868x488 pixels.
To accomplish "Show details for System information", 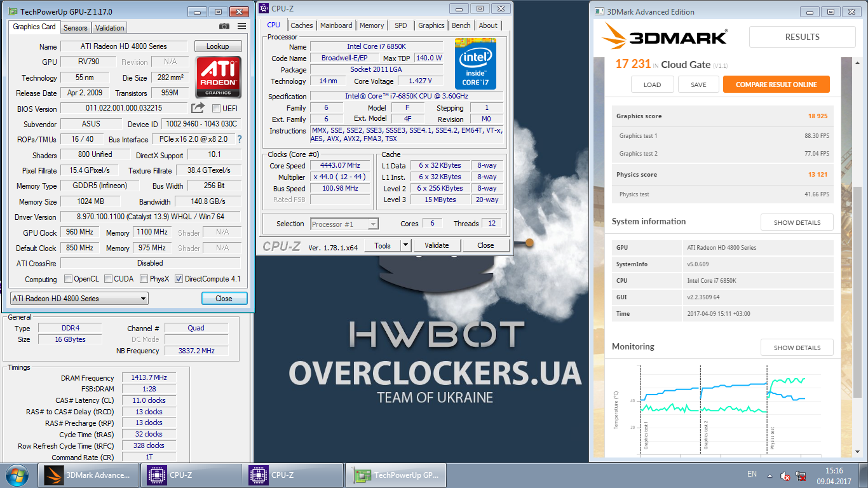I will [797, 222].
